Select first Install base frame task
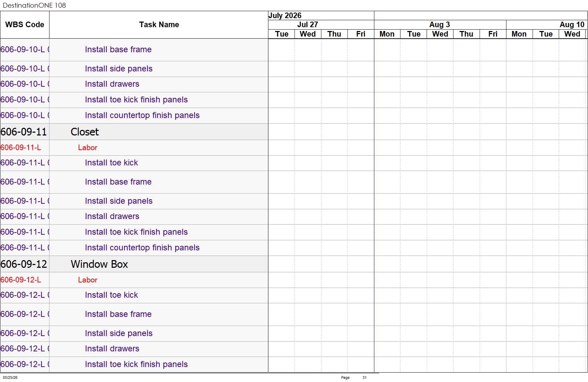588x382 pixels. coord(118,50)
